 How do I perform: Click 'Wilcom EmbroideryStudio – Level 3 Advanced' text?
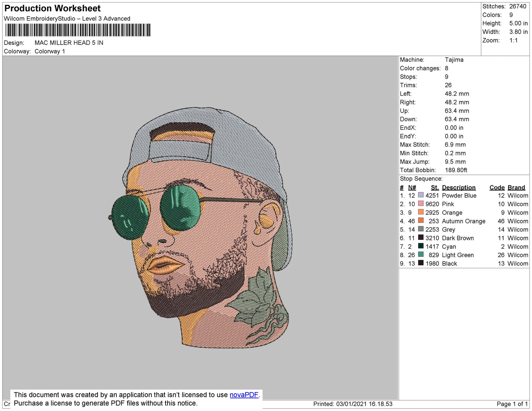tap(67, 18)
